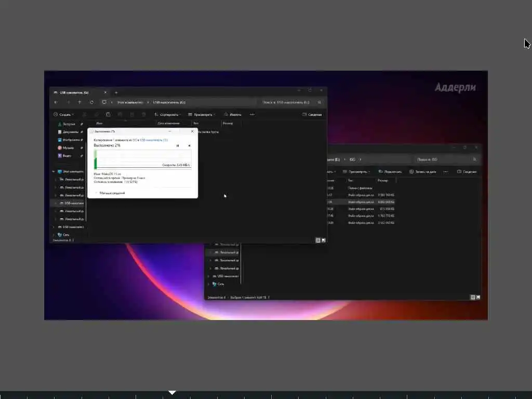Viewport: 532px width, 399px height.
Task: Open more options (…) in USB window
Action: tap(252, 115)
